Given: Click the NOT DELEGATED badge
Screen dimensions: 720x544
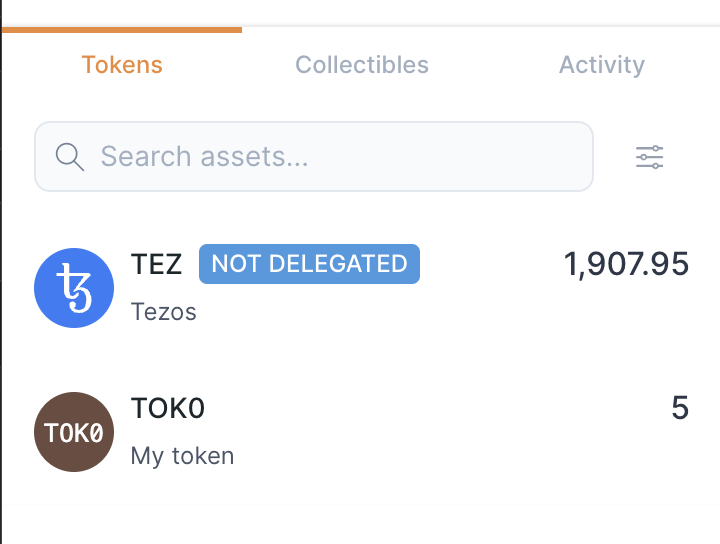Looking at the screenshot, I should pyautogui.click(x=309, y=264).
